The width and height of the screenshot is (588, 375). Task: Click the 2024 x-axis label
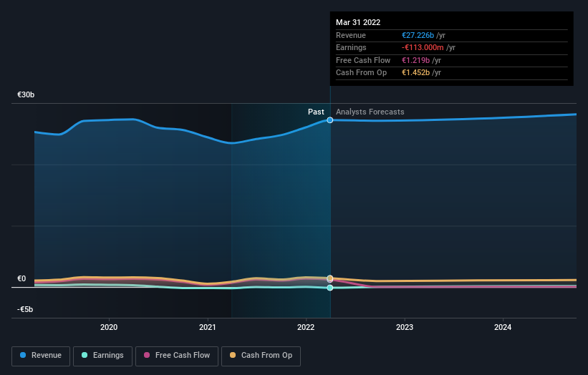(x=503, y=327)
